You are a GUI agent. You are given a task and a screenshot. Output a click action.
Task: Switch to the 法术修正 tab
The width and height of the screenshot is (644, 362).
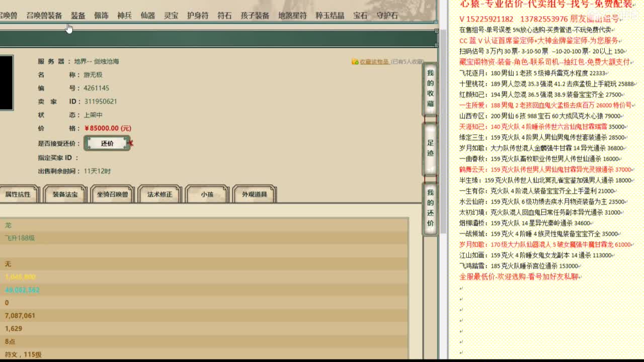point(159,194)
